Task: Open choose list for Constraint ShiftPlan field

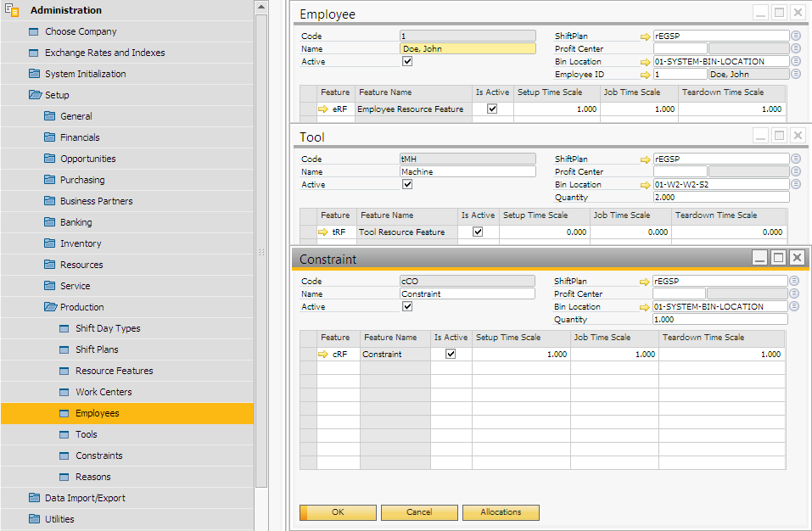Action: 796,282
